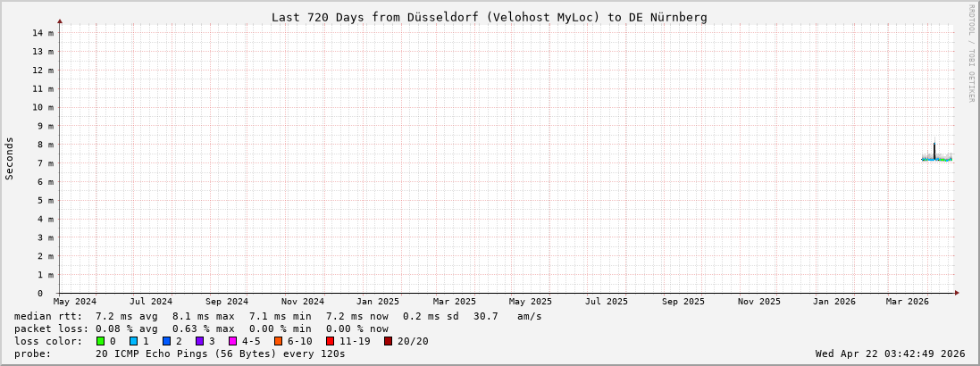Click the magenta 4-5 loss swatch
This screenshot has height=366, width=980.
[232, 341]
